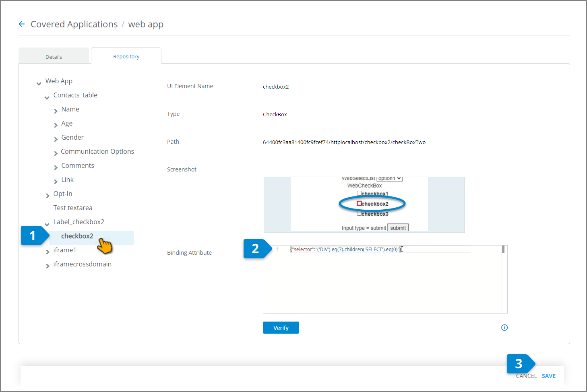Expand the iframecrossdomain node chevron
The height and width of the screenshot is (392, 587).
(x=48, y=266)
